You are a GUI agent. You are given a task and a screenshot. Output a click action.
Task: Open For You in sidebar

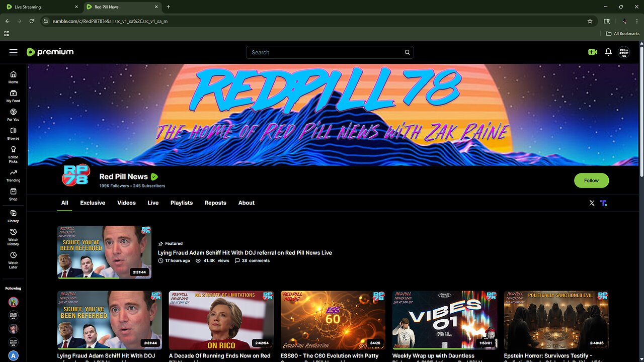click(x=13, y=115)
